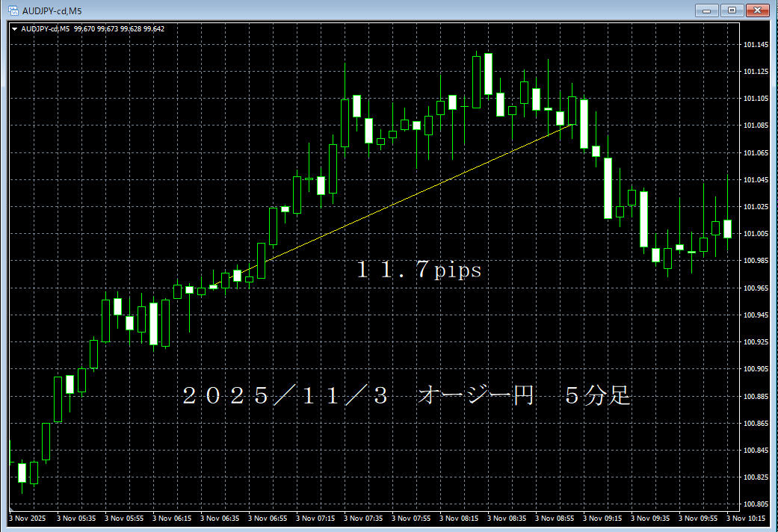778x532 pixels.
Task: Click the 100.865 price scale label
Action: tap(756, 424)
